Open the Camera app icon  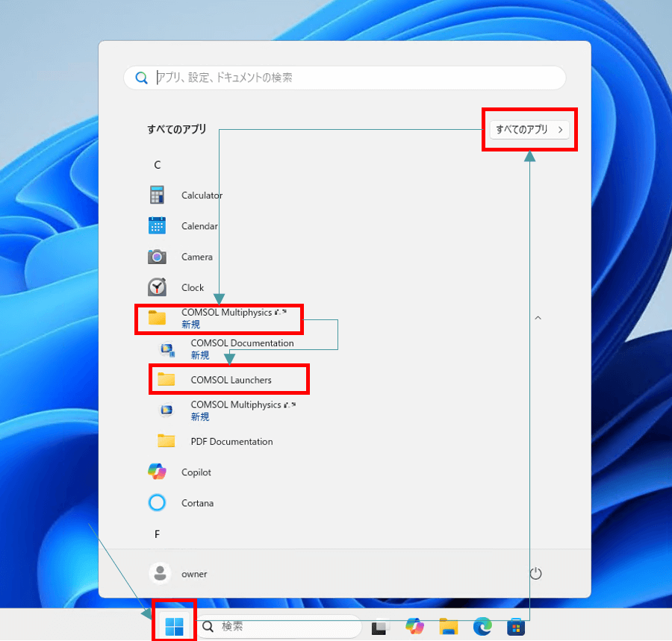point(157,257)
